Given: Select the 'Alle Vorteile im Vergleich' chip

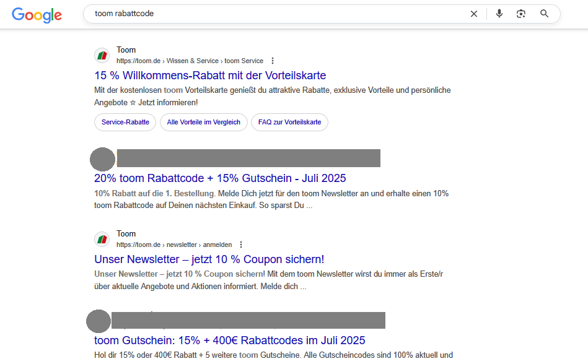Looking at the screenshot, I should coord(204,123).
